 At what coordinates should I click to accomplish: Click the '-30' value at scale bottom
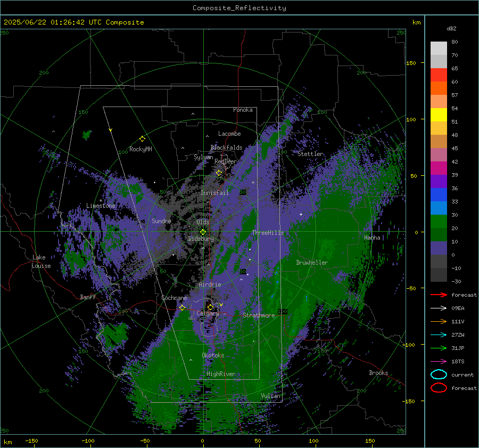tap(456, 281)
